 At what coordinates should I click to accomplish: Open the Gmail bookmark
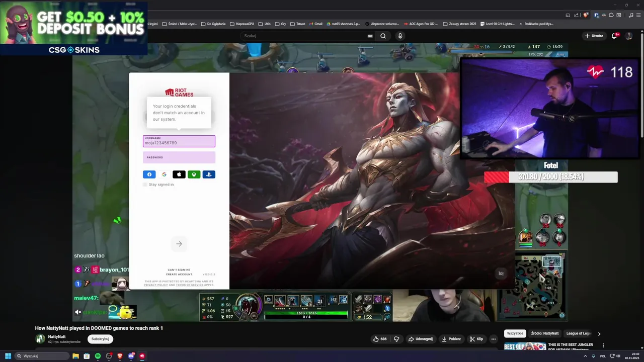pyautogui.click(x=315, y=24)
